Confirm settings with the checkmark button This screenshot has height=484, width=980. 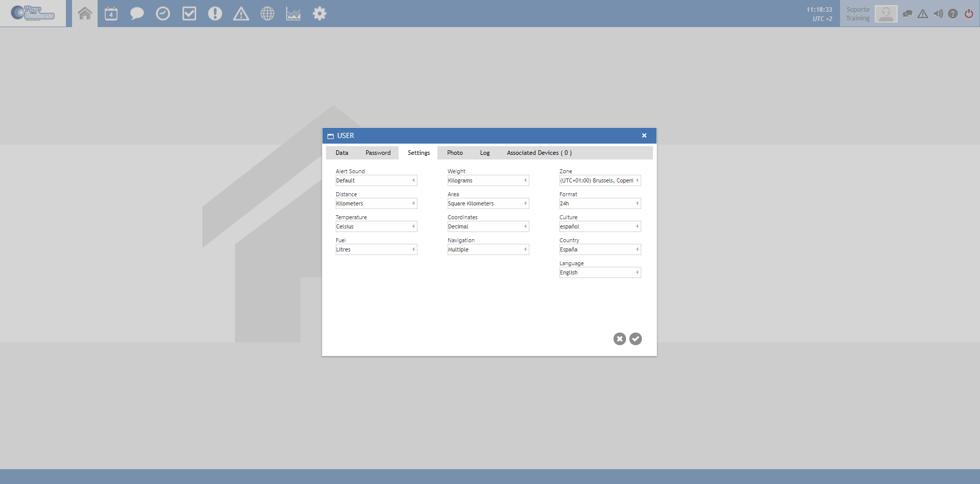pos(636,339)
